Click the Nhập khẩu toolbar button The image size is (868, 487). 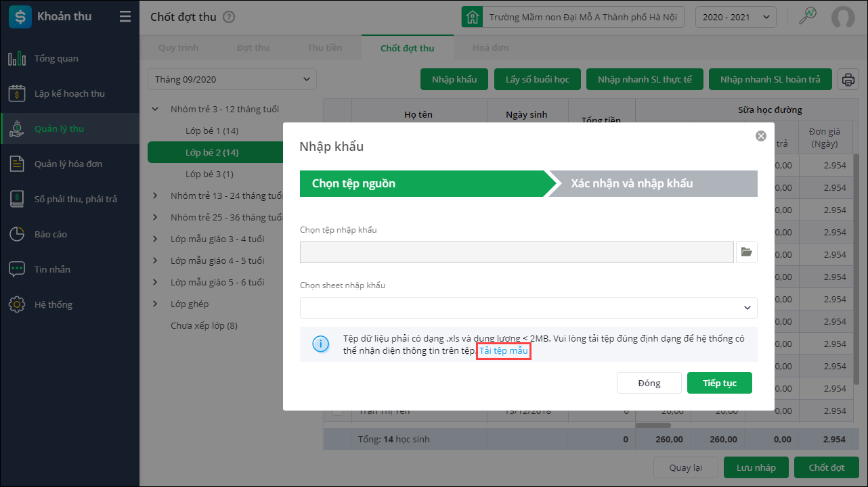(x=454, y=79)
